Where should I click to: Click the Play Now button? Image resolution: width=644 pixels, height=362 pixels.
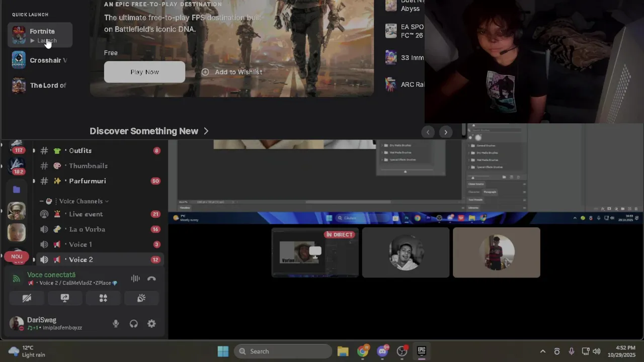(144, 72)
